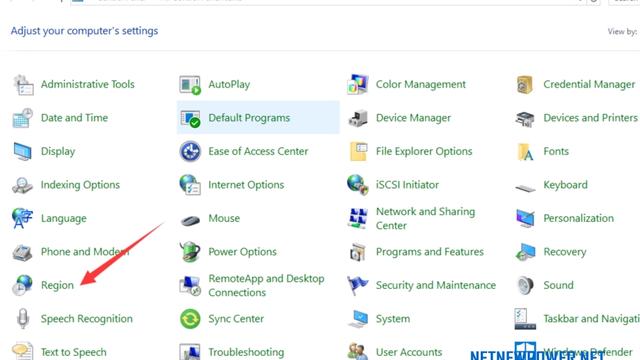Open the Region link
This screenshot has height=360, width=640.
click(x=58, y=285)
